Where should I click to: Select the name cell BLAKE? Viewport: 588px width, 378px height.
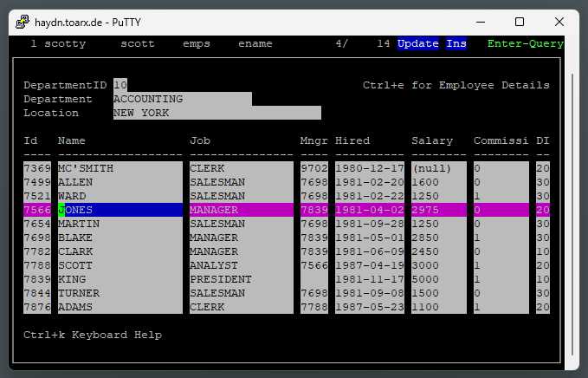pyautogui.click(x=120, y=238)
